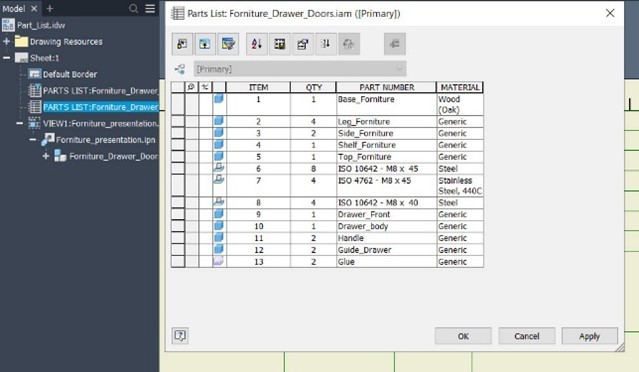Click the search icon in Model browser
Image resolution: width=639 pixels, height=372 pixels.
(133, 9)
